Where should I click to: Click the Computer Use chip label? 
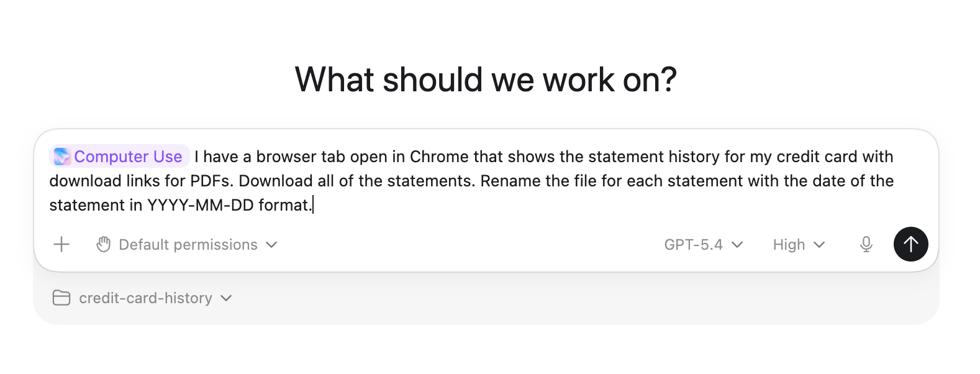click(128, 157)
